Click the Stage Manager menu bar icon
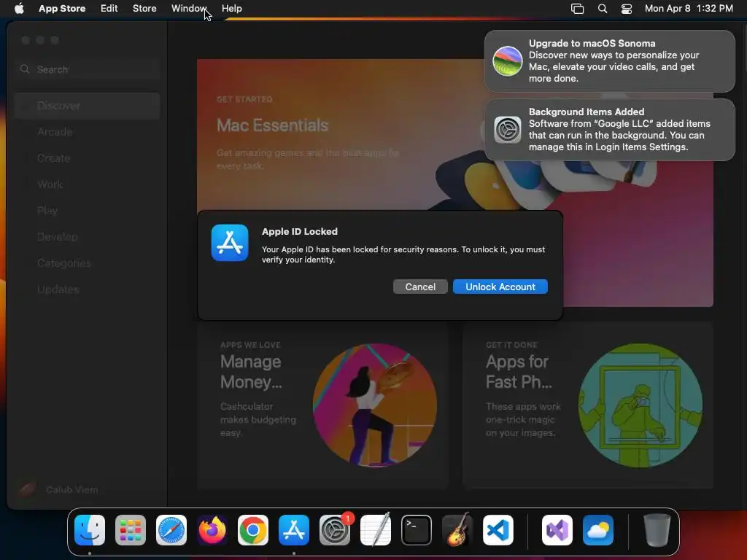Viewport: 747px width, 560px height. tap(578, 8)
